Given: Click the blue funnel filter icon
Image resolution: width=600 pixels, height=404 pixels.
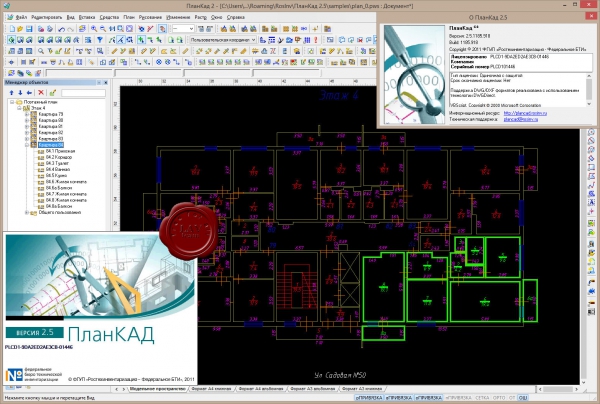Looking at the screenshot, I should click(100, 40).
